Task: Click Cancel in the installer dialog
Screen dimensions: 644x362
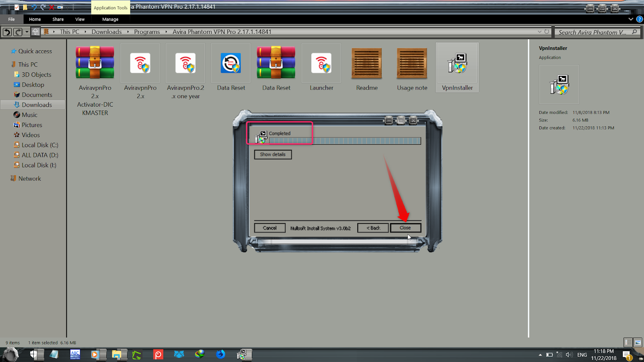Action: [x=270, y=228]
